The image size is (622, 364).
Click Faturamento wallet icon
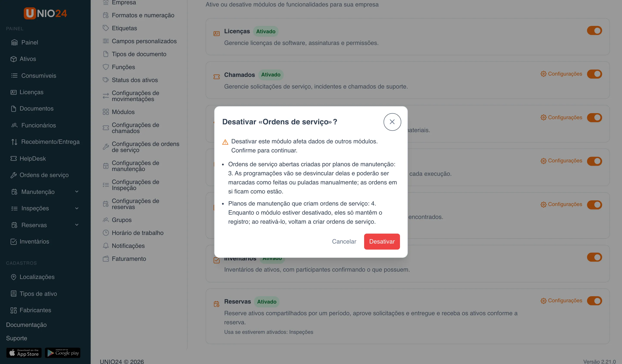pos(106,259)
